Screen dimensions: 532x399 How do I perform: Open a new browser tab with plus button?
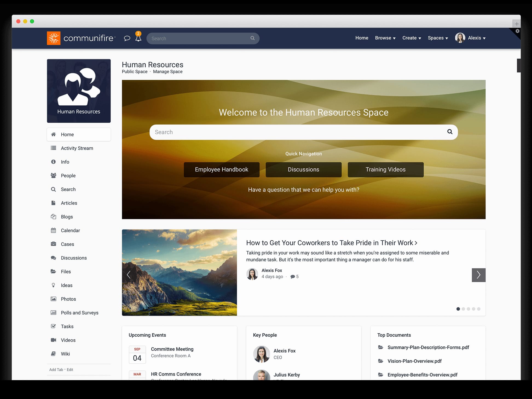[x=516, y=24]
